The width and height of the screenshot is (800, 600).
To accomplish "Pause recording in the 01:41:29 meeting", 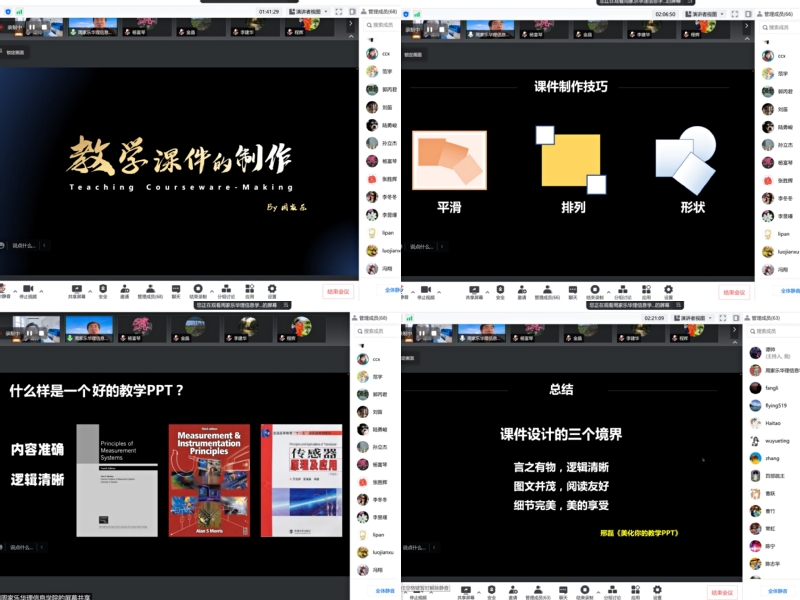I will click(32, 27).
